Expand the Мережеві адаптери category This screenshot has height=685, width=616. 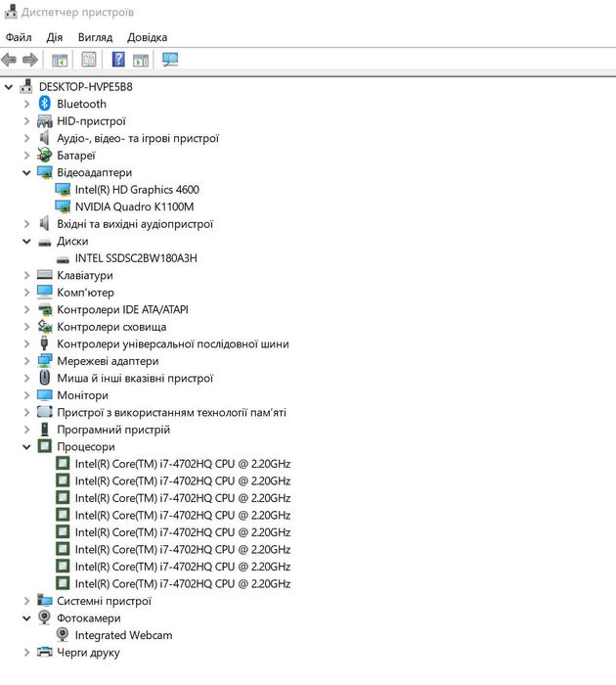click(26, 361)
